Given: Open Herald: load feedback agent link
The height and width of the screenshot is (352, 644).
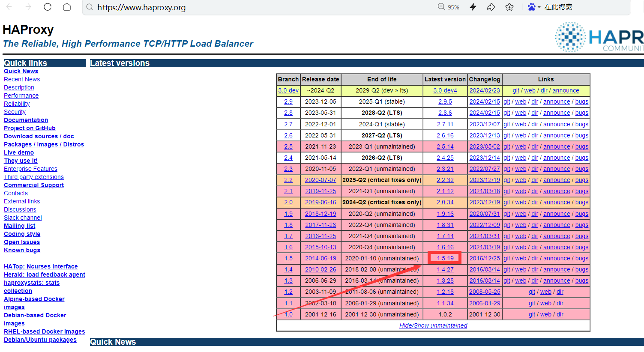Looking at the screenshot, I should pyautogui.click(x=45, y=274).
